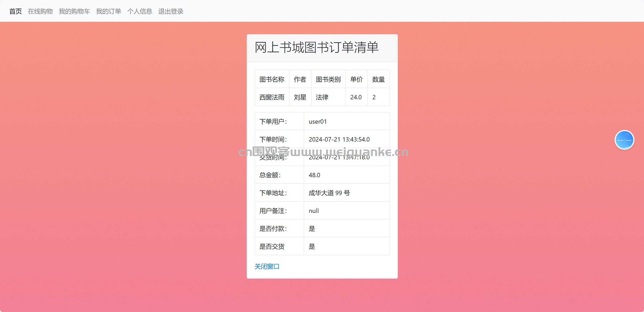Click category cell 法律
Viewport: 644px width, 312px height.
coord(328,97)
